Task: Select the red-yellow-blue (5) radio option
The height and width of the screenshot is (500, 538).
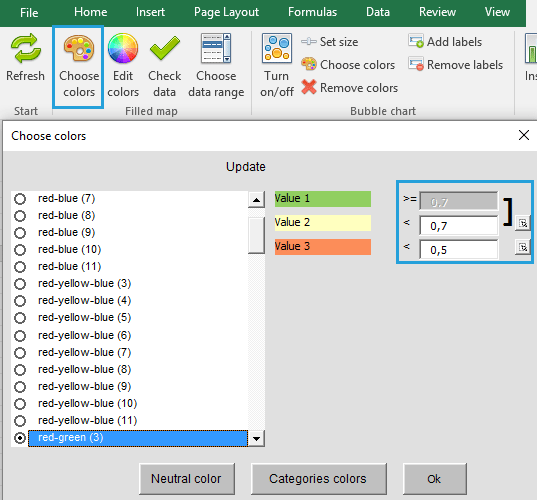Action: click(x=20, y=318)
